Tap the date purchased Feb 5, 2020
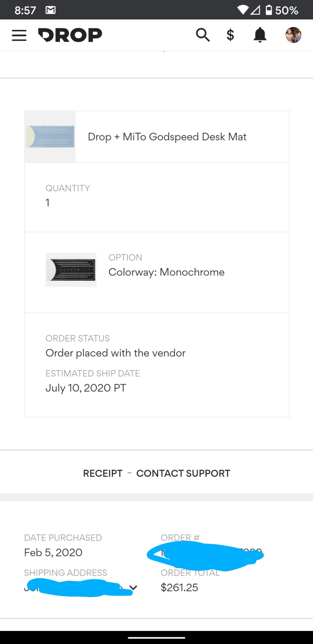313x644 pixels. pyautogui.click(x=53, y=552)
